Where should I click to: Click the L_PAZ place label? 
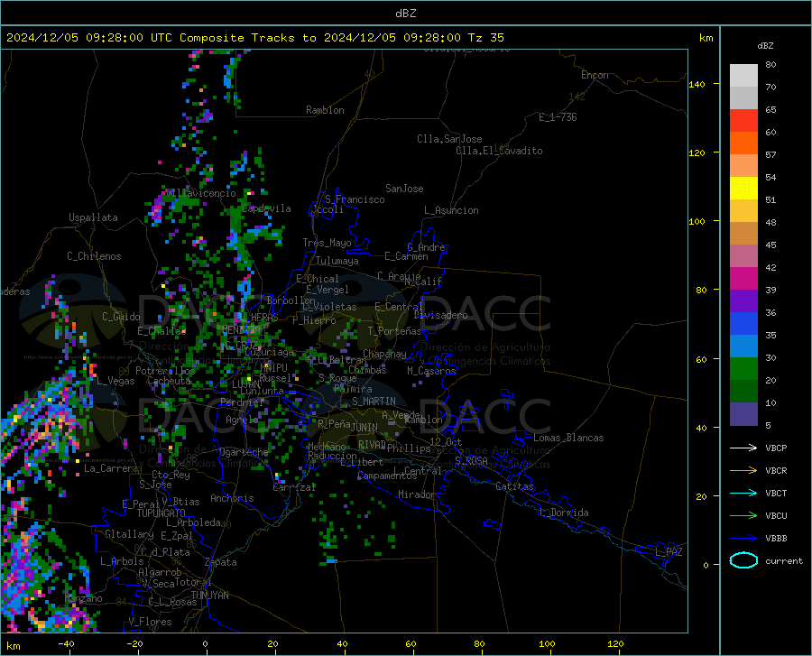point(669,552)
